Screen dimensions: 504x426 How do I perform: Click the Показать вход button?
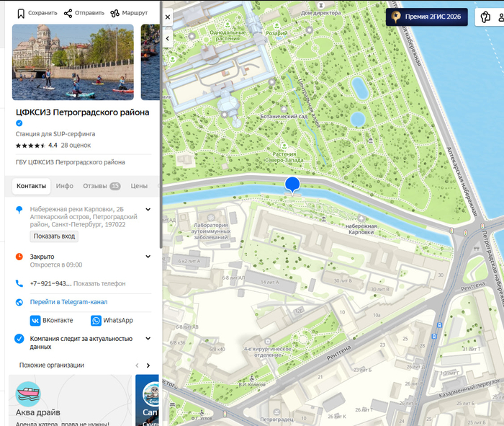[54, 236]
